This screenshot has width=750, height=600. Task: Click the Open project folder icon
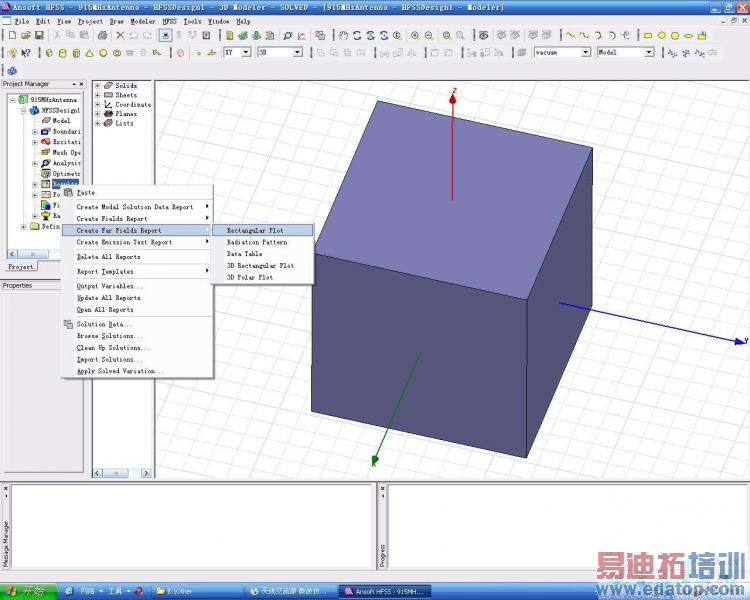(26, 35)
